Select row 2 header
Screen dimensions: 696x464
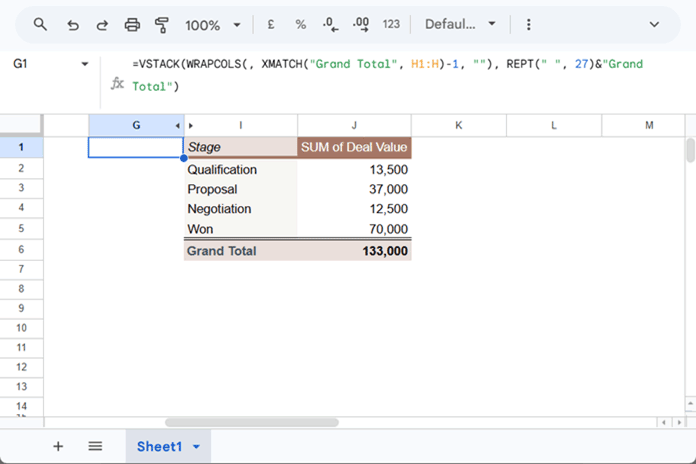(x=21, y=168)
